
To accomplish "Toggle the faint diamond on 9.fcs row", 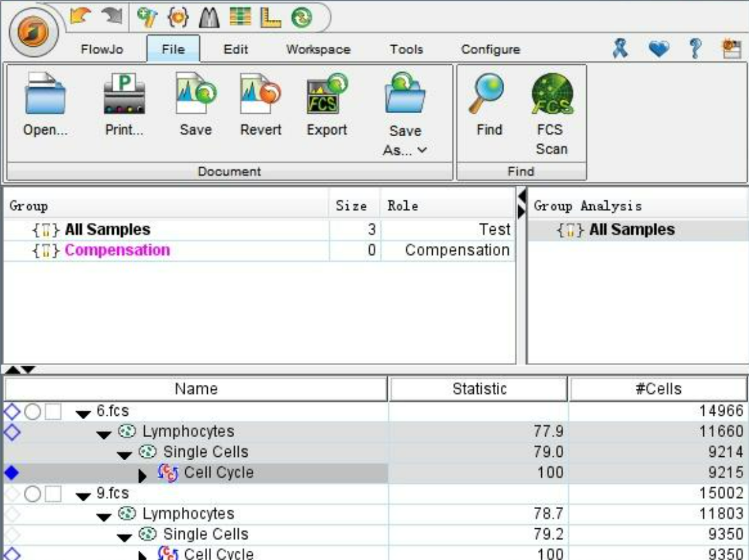I will (x=12, y=494).
